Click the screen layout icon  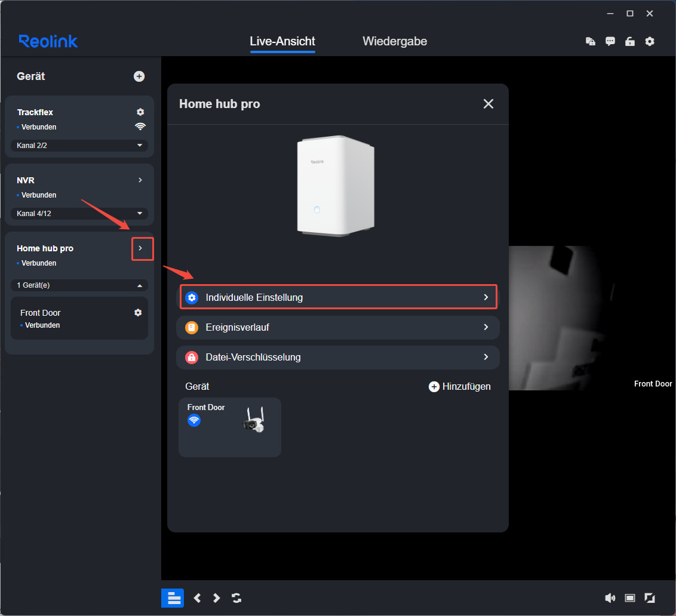tap(630, 598)
